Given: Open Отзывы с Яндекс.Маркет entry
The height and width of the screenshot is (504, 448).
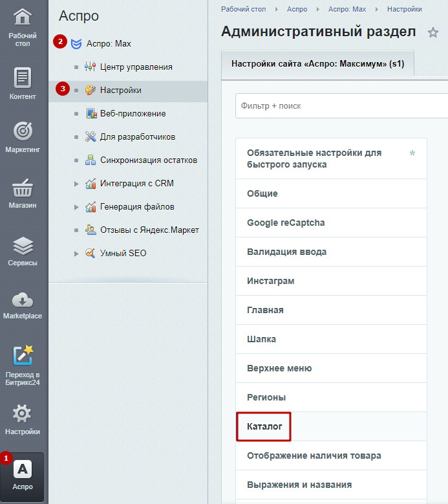Looking at the screenshot, I should coord(149,230).
